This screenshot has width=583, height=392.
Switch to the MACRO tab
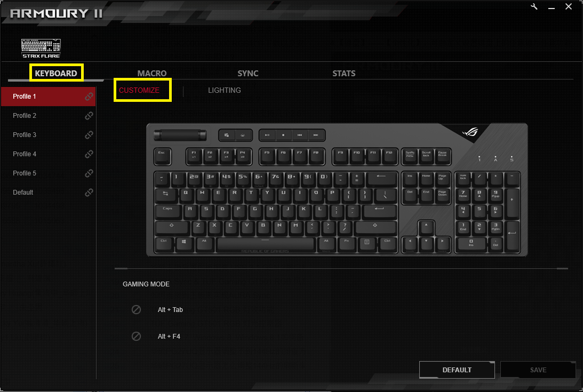click(152, 73)
